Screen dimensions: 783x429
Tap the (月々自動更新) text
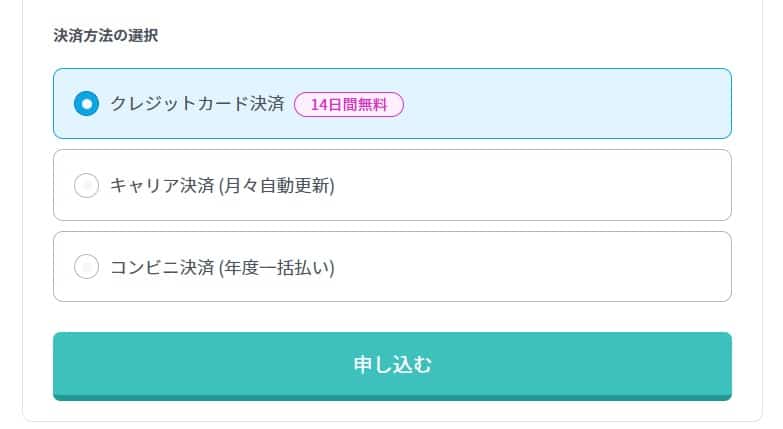(276, 186)
